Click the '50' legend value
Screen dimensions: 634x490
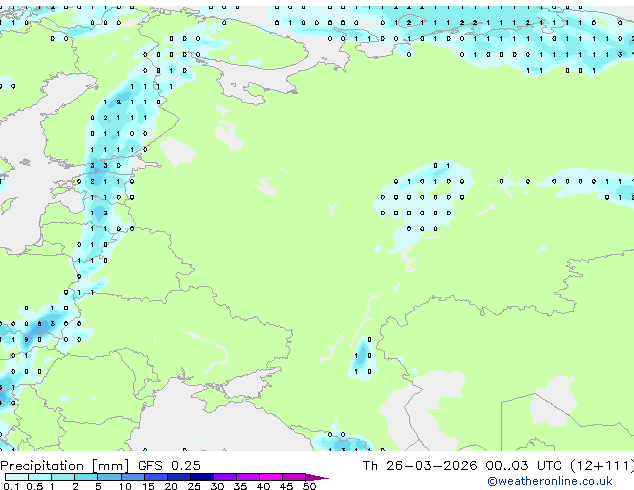point(309,486)
